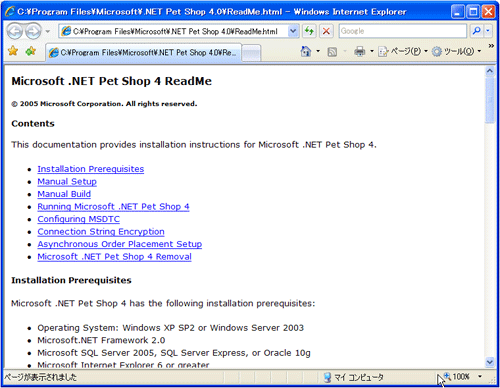The height and width of the screenshot is (388, 500).
Task: Open the Connection String Encryption link
Action: (x=101, y=232)
